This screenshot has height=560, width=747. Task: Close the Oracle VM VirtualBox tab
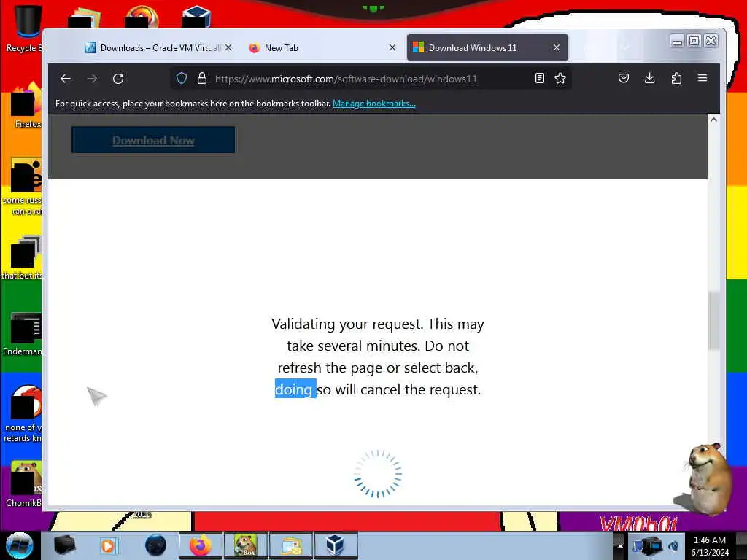tap(228, 47)
